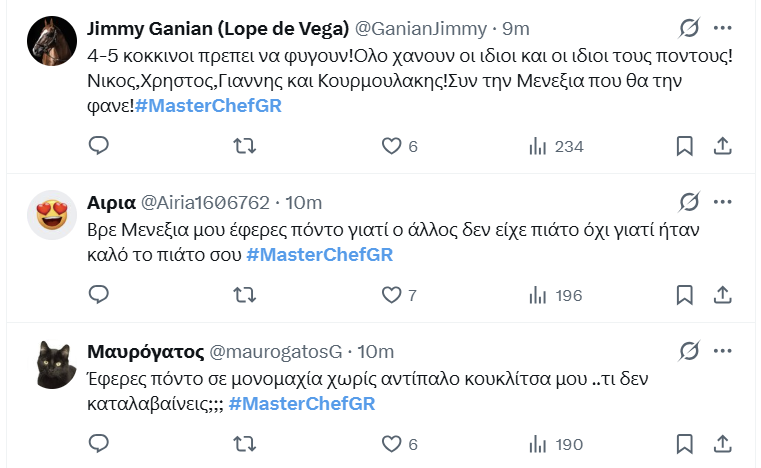Retweet the post by Αιρια
This screenshot has width=761, height=468.
click(x=243, y=295)
